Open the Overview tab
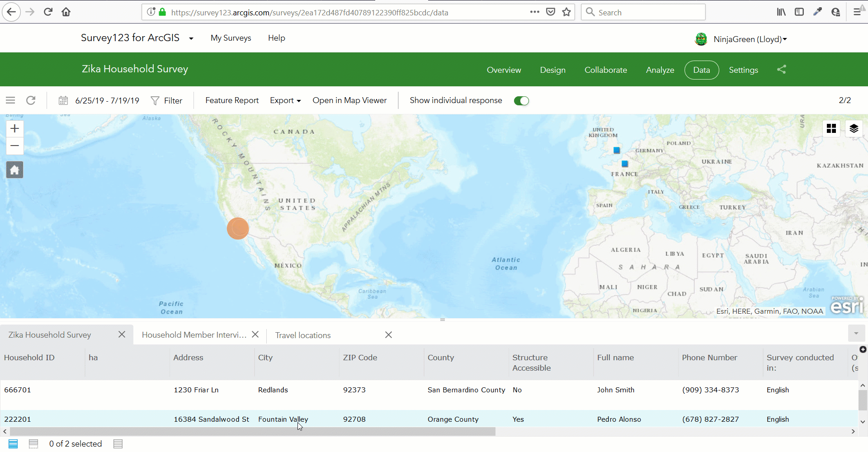Screen dimensions: 868x452 click(504, 70)
